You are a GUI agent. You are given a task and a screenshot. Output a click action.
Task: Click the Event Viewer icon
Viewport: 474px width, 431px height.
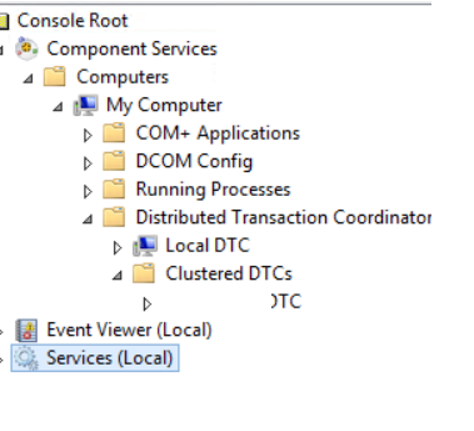[x=27, y=330]
